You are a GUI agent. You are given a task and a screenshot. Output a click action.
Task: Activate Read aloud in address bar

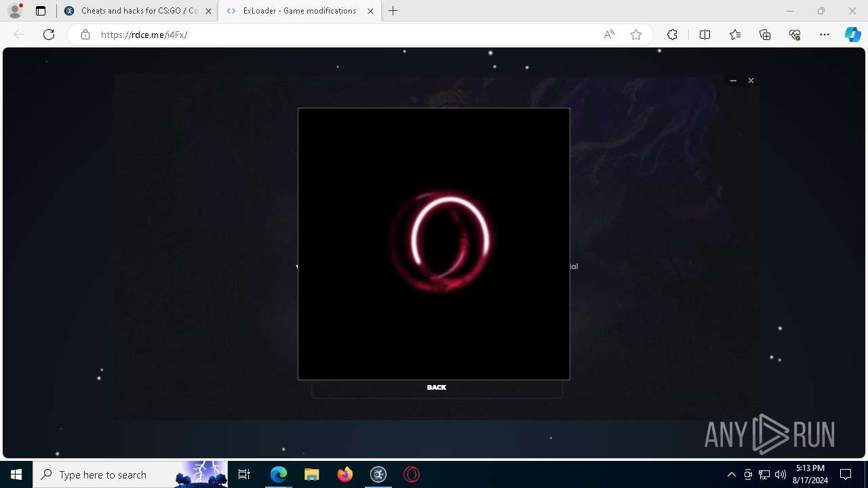(609, 35)
